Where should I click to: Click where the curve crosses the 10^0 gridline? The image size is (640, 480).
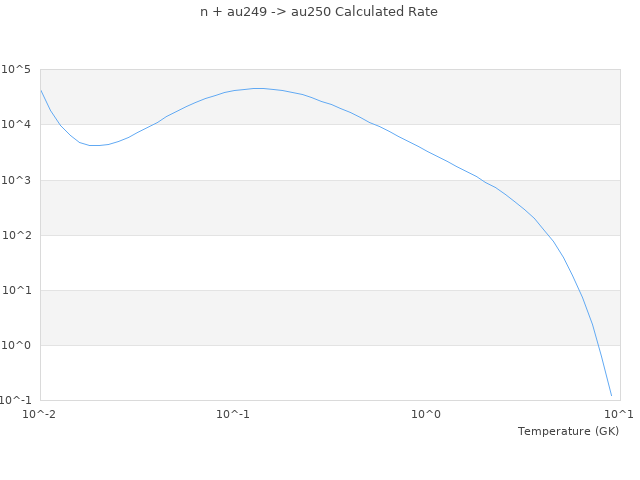(x=597, y=345)
